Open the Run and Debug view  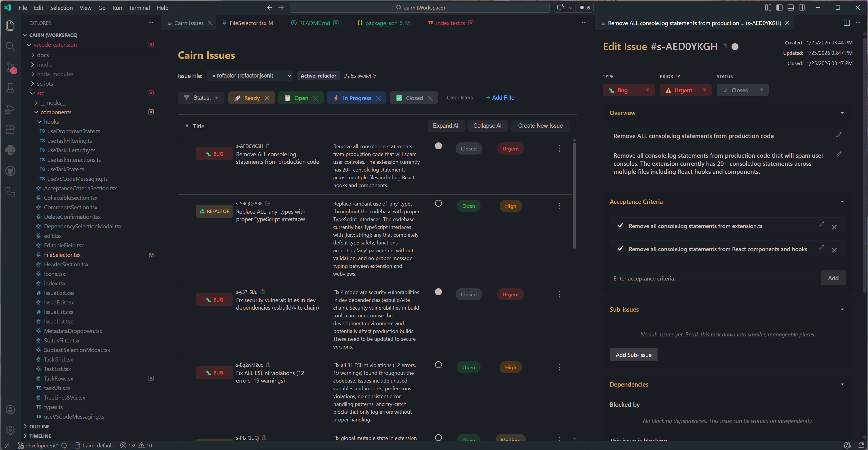click(x=10, y=109)
